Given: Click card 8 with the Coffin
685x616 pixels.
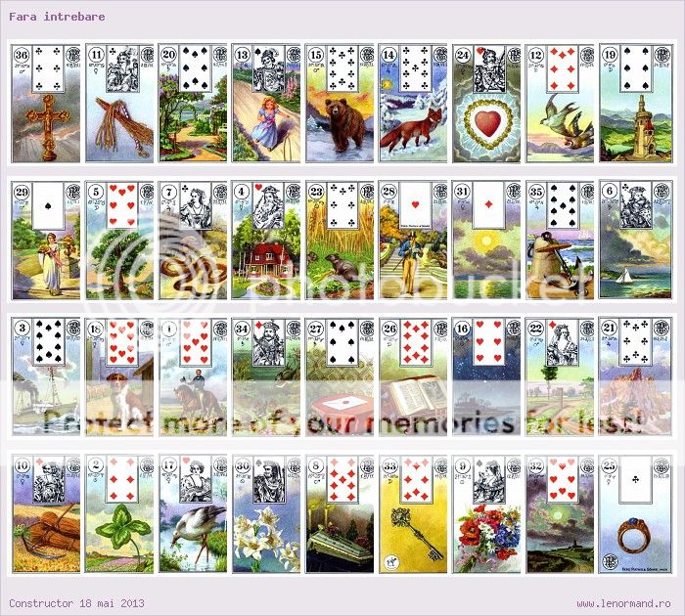Looking at the screenshot, I should click(x=340, y=513).
